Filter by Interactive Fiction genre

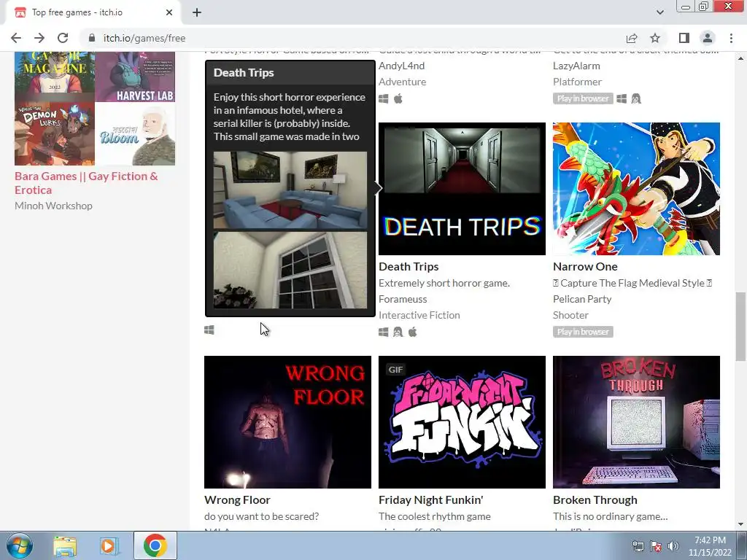(419, 315)
